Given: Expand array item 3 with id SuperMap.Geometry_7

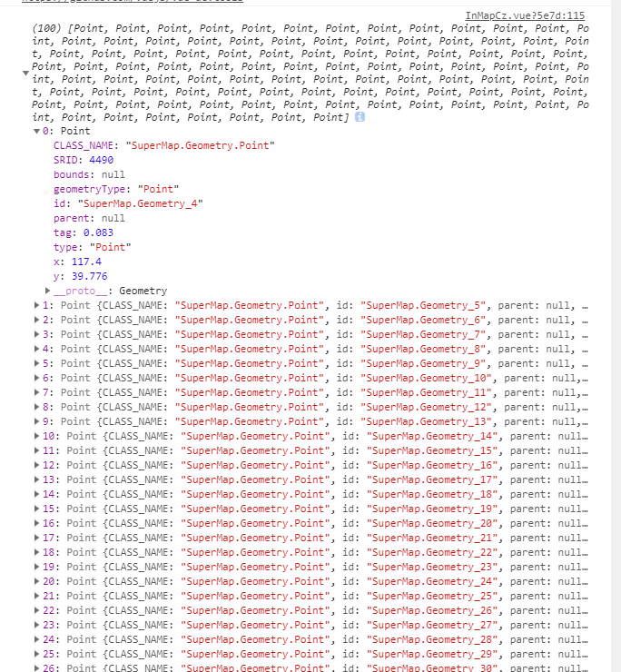Looking at the screenshot, I should coord(37,334).
